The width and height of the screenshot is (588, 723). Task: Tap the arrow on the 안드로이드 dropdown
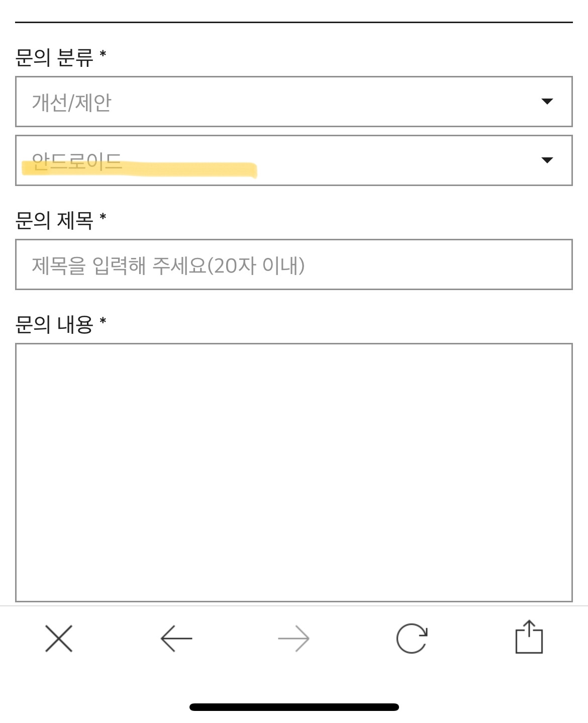547,160
